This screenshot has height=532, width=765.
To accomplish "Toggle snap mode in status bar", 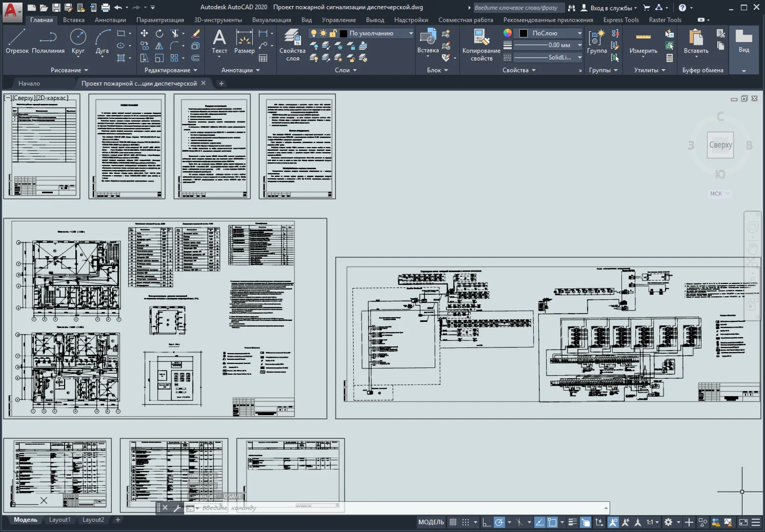I will click(466, 522).
